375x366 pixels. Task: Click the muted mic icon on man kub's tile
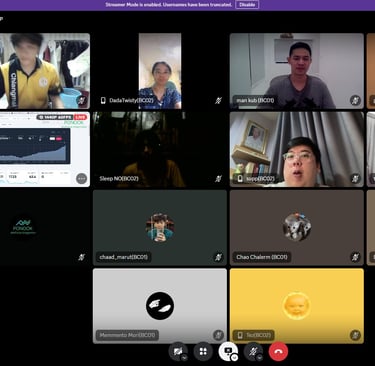(x=355, y=100)
